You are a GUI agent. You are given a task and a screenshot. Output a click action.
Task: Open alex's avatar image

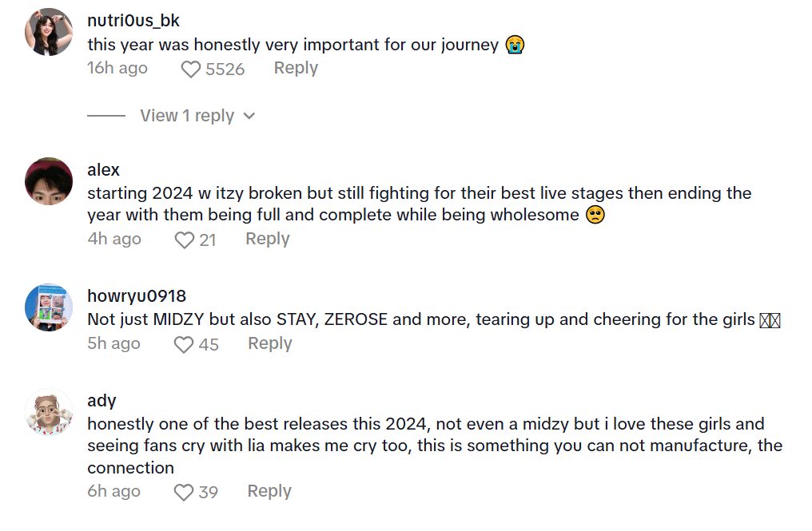[x=49, y=181]
